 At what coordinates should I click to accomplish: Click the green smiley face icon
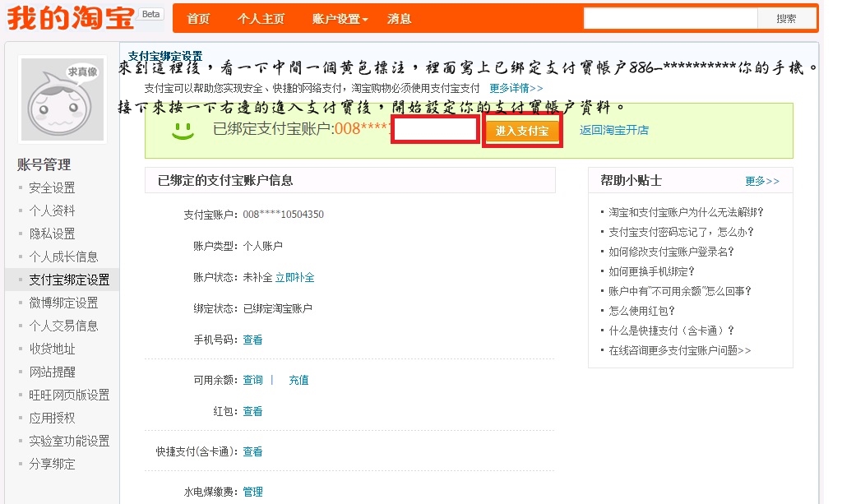(183, 130)
